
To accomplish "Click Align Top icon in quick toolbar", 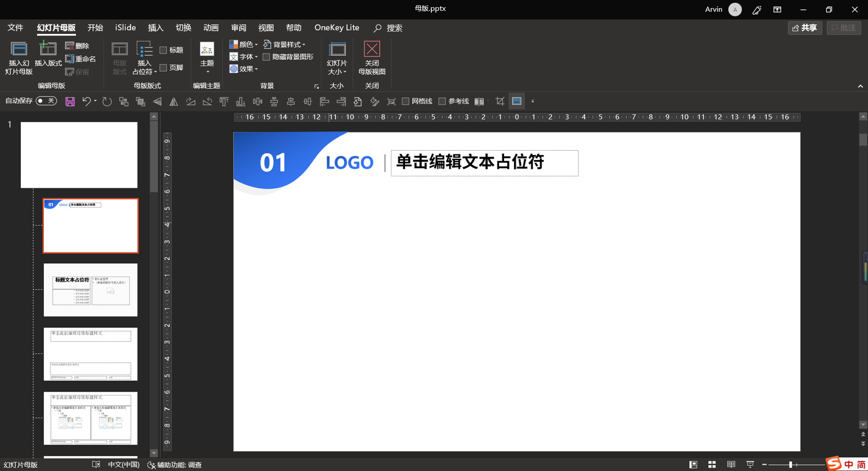I will pos(224,101).
